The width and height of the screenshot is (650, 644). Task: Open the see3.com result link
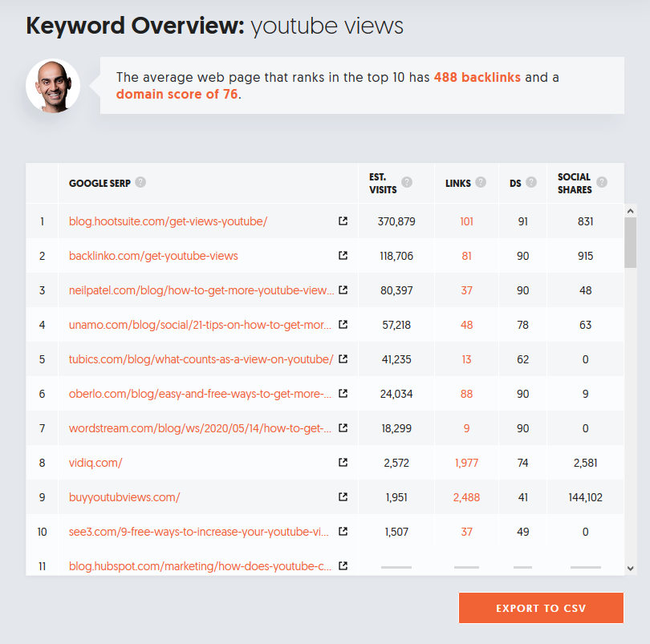(198, 532)
